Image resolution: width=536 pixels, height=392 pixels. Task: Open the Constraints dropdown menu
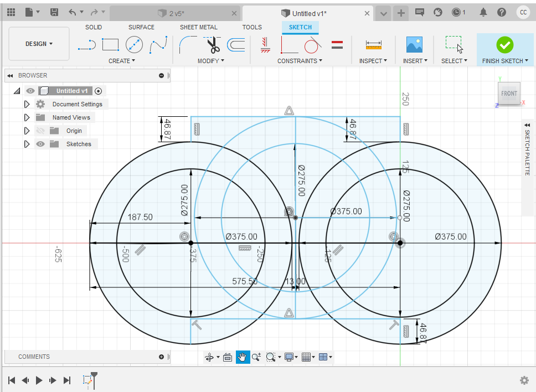(x=300, y=61)
